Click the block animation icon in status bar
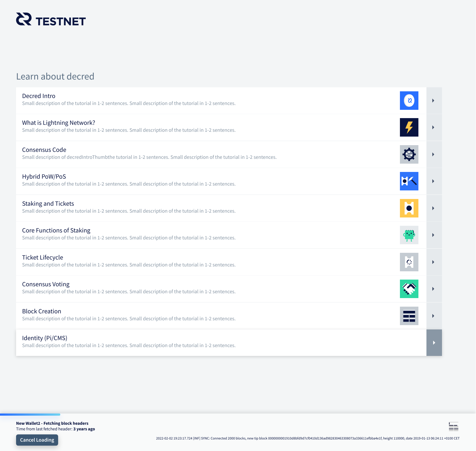Image resolution: width=476 pixels, height=451 pixels. [453, 426]
